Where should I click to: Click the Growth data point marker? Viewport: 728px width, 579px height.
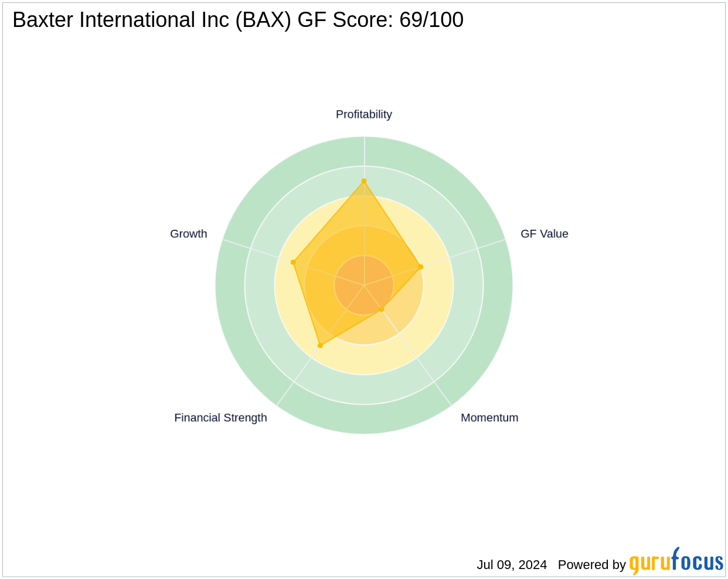[x=293, y=262]
